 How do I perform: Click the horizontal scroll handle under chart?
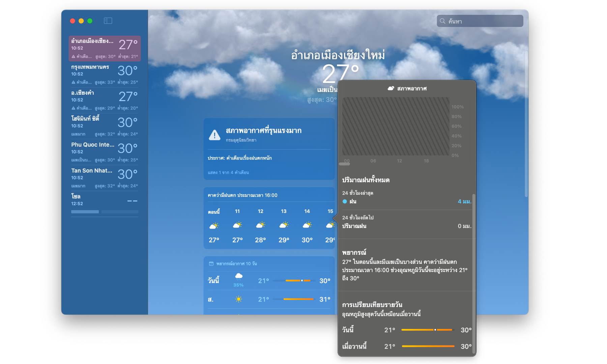344,164
